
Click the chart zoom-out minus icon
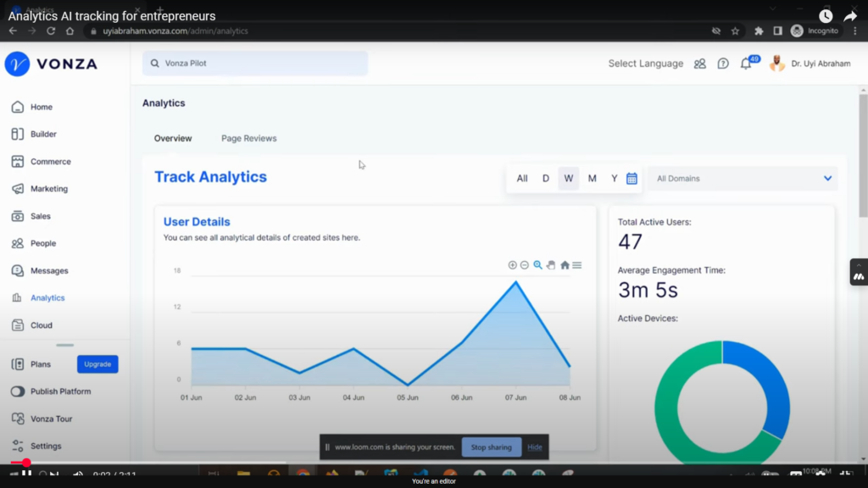[525, 265]
